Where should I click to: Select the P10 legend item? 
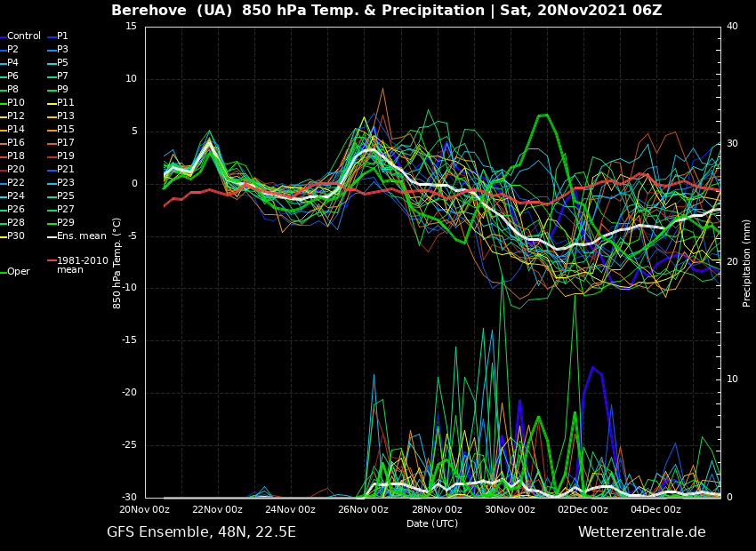[x=16, y=103]
